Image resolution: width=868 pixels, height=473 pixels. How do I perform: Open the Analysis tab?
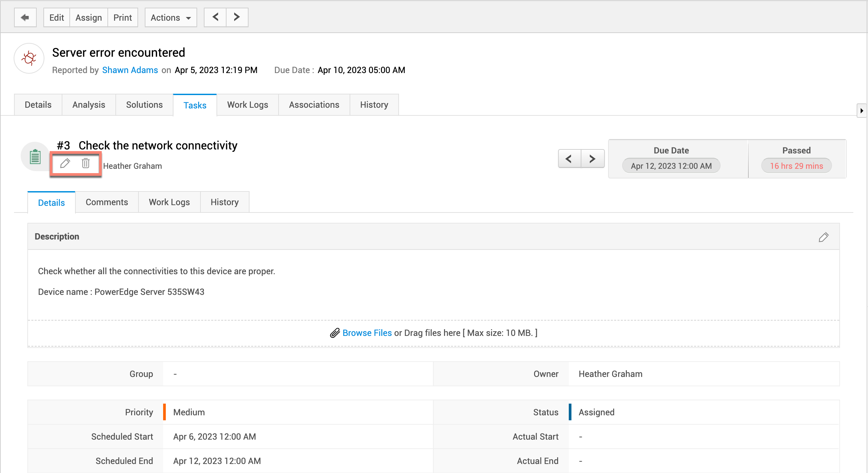tap(89, 105)
